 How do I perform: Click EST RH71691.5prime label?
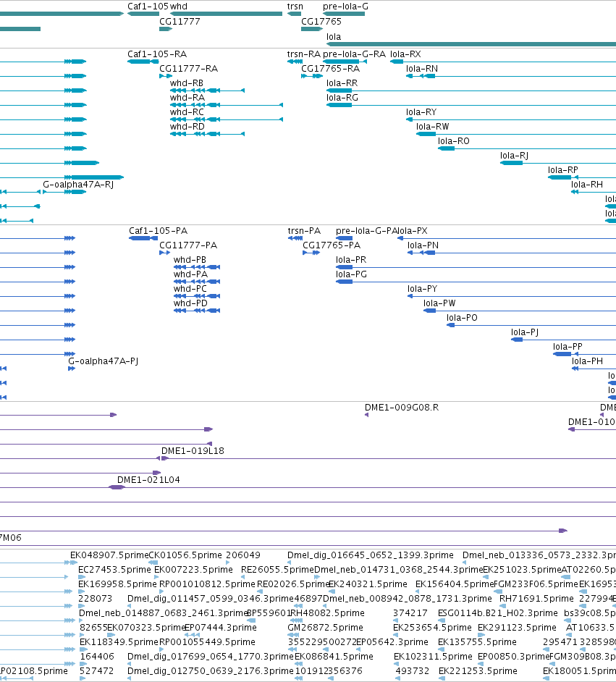536,599
